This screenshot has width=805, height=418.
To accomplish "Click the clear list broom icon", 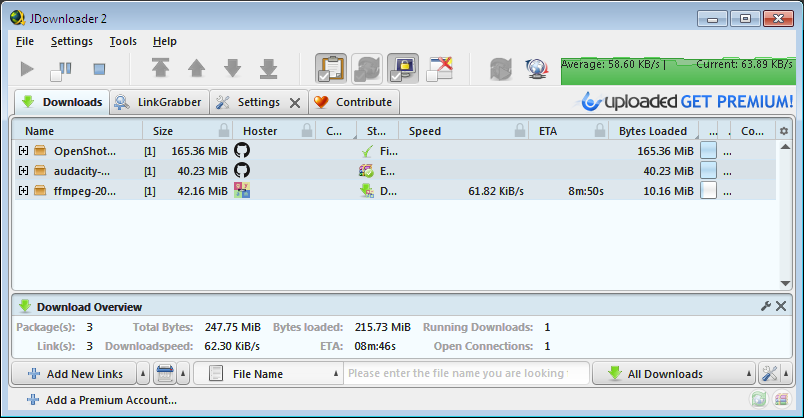I will [164, 374].
